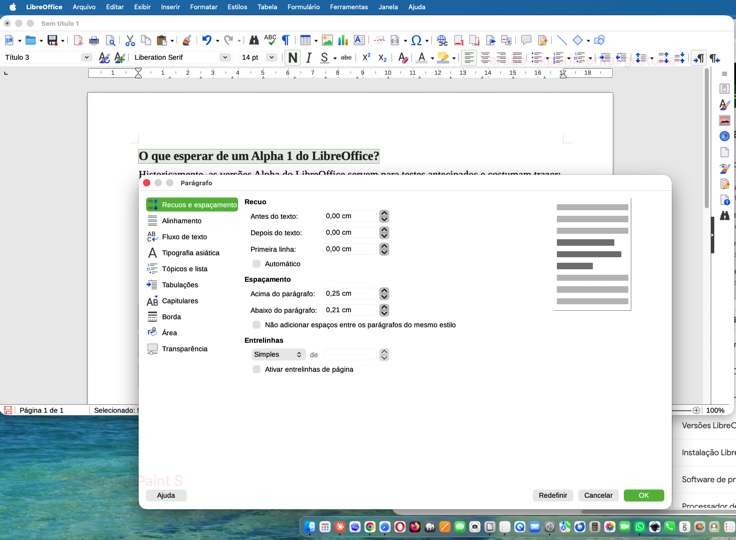This screenshot has width=736, height=540.
Task: Insert a table using the table icon
Action: pyautogui.click(x=305, y=40)
